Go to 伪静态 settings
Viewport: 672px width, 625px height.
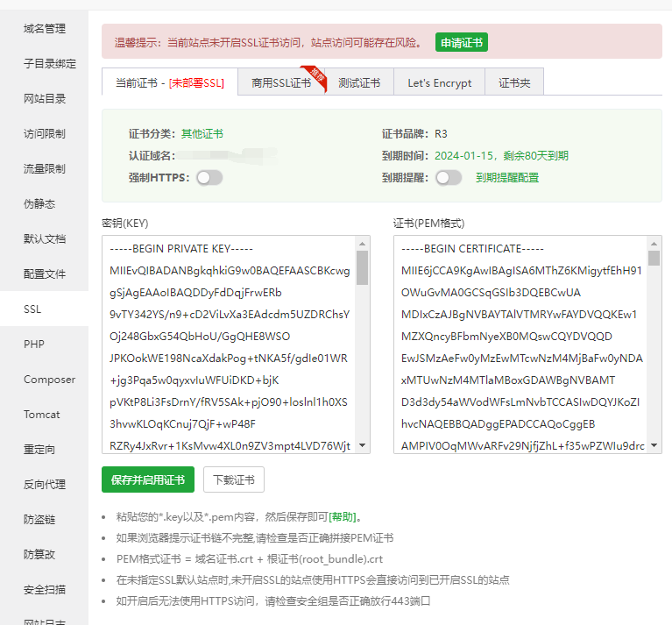coord(44,204)
